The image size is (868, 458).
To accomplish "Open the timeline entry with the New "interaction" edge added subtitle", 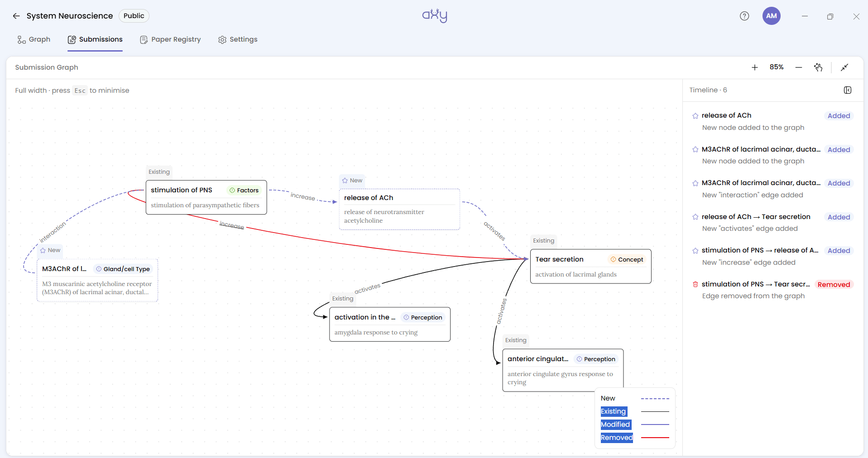I will (773, 189).
